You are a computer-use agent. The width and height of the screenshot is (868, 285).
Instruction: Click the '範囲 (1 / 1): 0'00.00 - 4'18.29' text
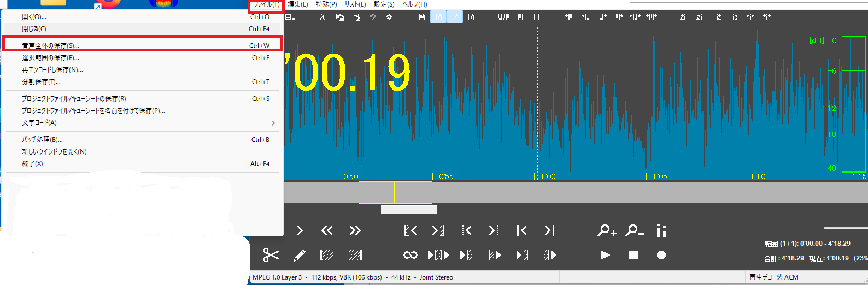click(x=807, y=244)
